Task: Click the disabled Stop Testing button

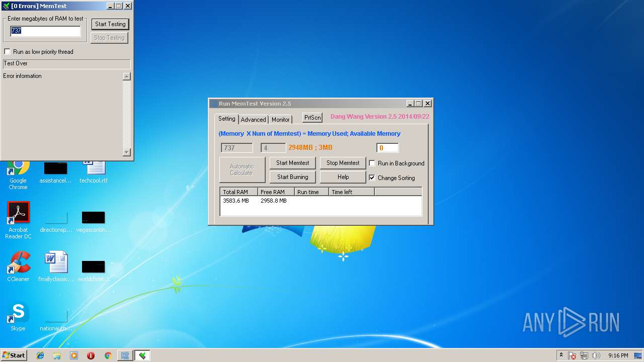Action: [110, 38]
